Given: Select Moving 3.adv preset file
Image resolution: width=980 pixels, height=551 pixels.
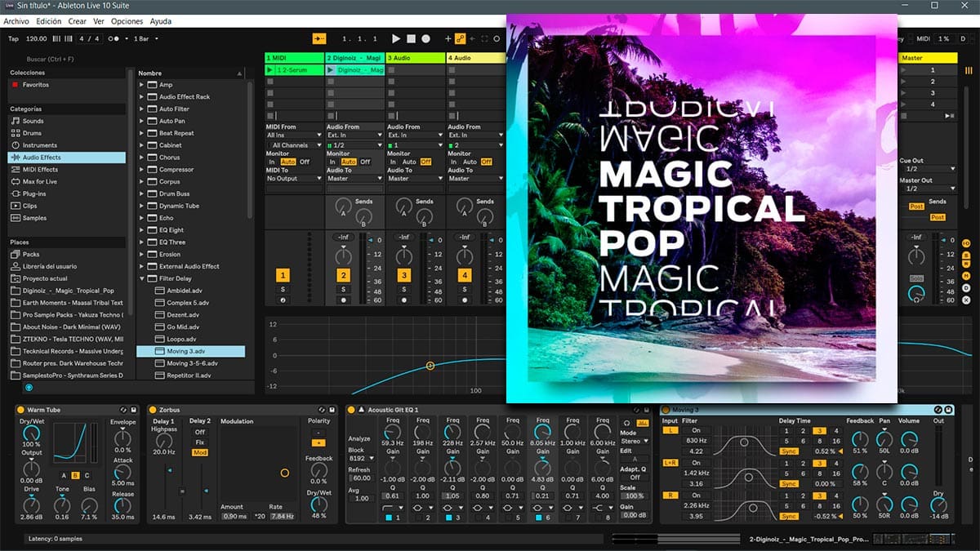Looking at the screenshot, I should [x=191, y=351].
